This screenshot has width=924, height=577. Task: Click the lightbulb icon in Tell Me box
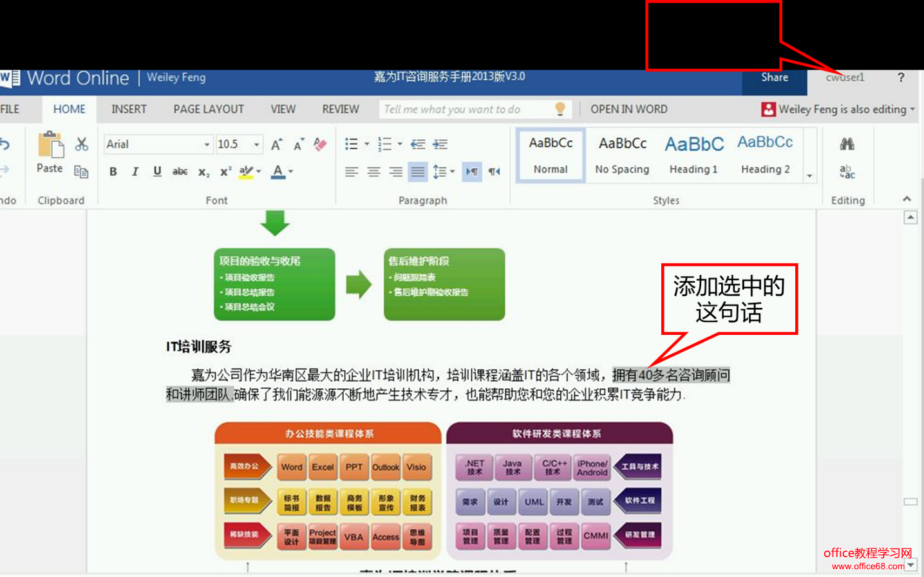[x=560, y=109]
